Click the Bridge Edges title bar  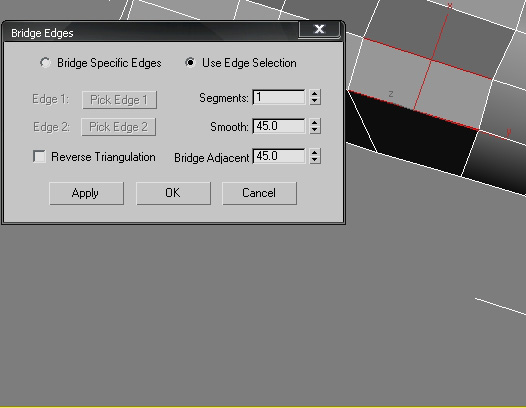pos(151,33)
